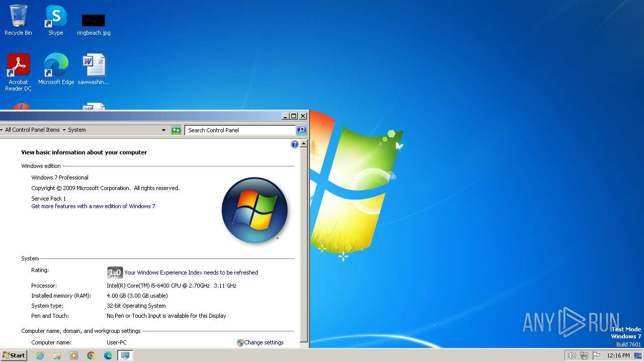
Task: Click the volume speaker tray icon
Action: [572, 355]
